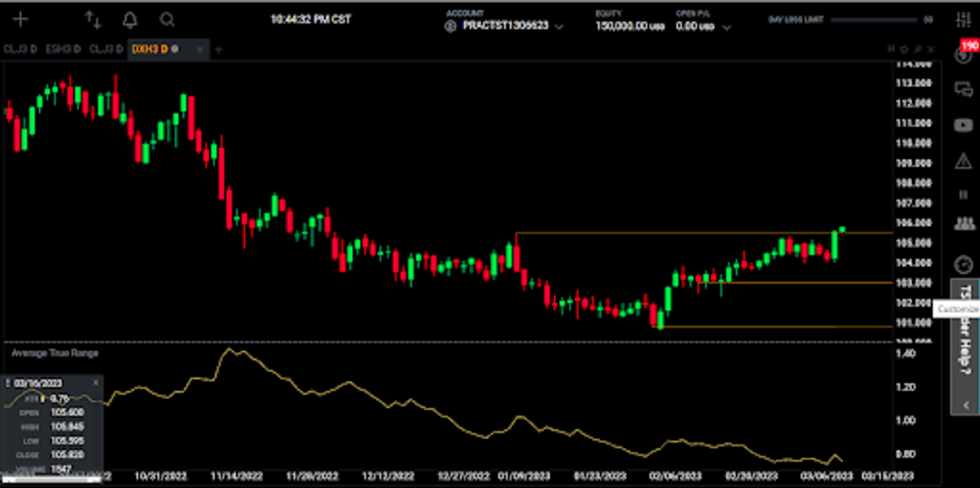Click the 12/12/2022 date axis label
This screenshot has height=488, width=980.
(387, 476)
